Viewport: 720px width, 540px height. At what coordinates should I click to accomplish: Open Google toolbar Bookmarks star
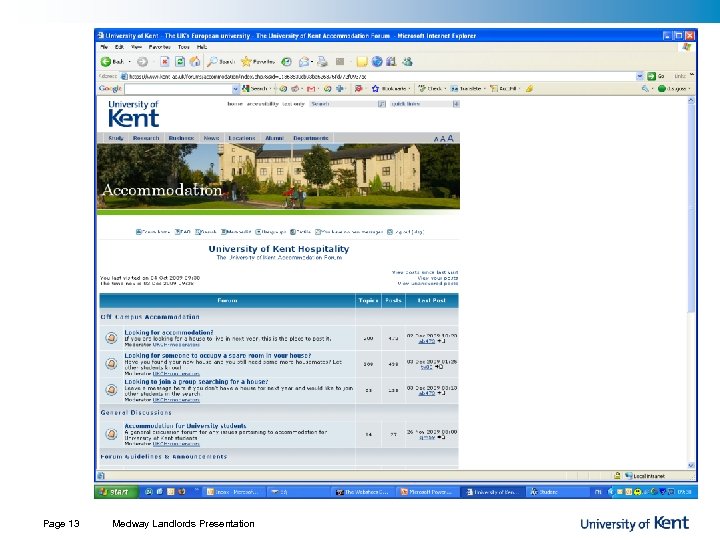coord(389,89)
